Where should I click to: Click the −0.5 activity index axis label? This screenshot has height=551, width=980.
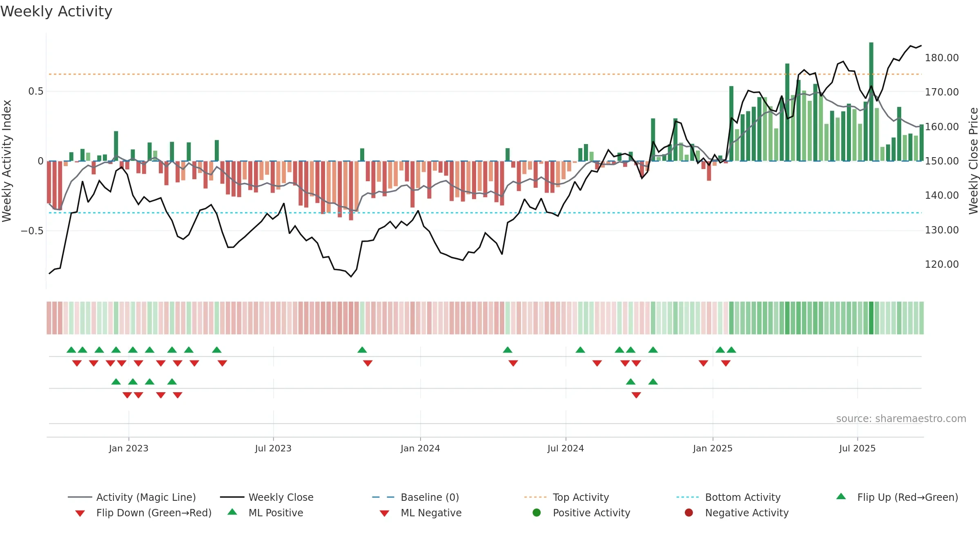click(32, 231)
